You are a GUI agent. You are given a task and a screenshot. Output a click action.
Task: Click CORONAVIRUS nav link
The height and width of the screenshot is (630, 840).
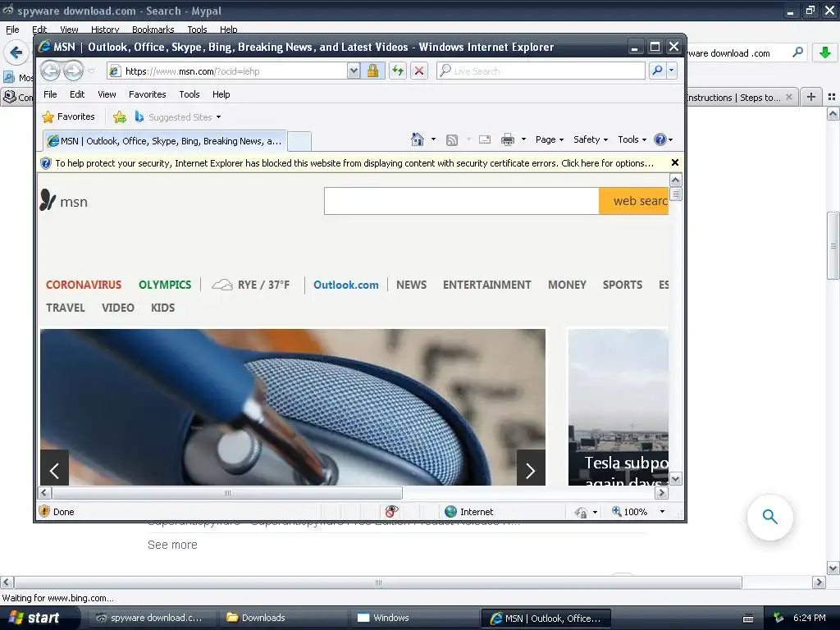pos(84,285)
